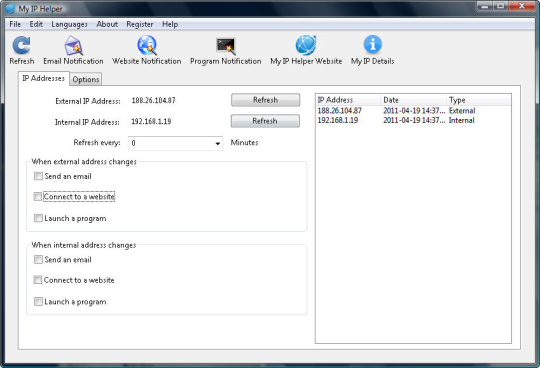540x368 pixels.
Task: Open the Edit menu
Action: pos(36,24)
